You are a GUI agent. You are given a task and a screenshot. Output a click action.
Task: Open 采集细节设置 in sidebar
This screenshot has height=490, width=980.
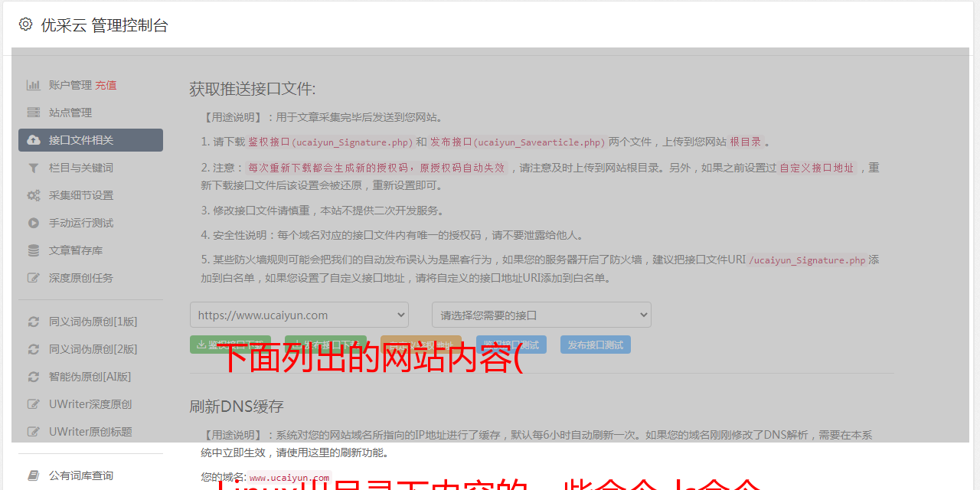(90, 195)
